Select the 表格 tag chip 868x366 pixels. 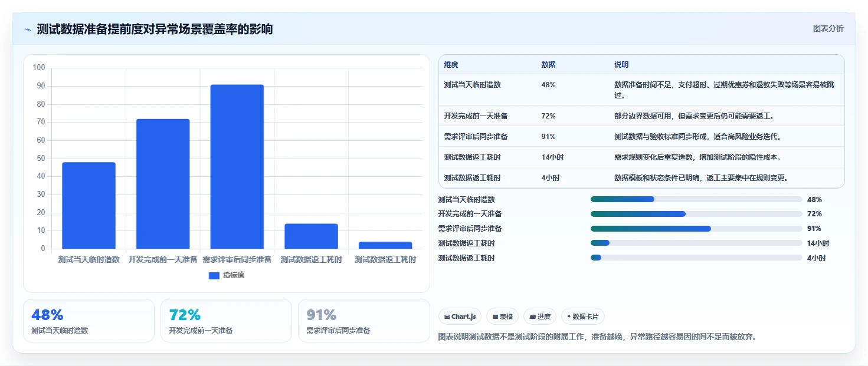[x=503, y=316]
